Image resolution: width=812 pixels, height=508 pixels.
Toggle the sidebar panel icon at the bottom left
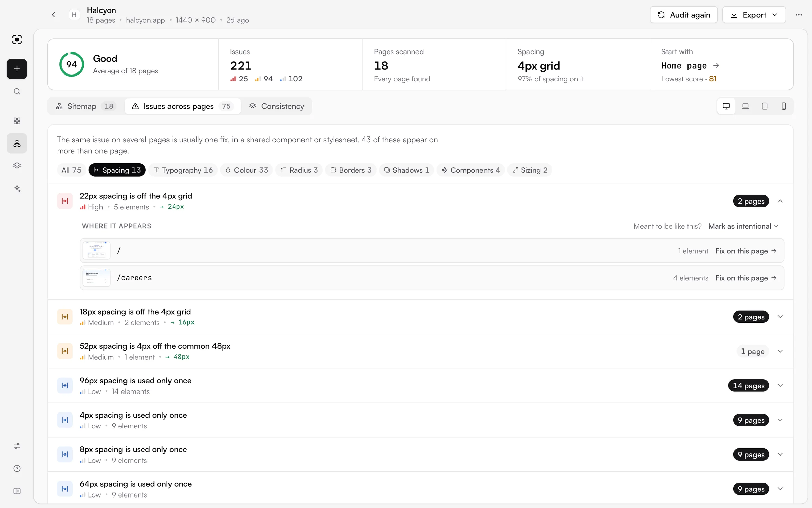(x=17, y=491)
